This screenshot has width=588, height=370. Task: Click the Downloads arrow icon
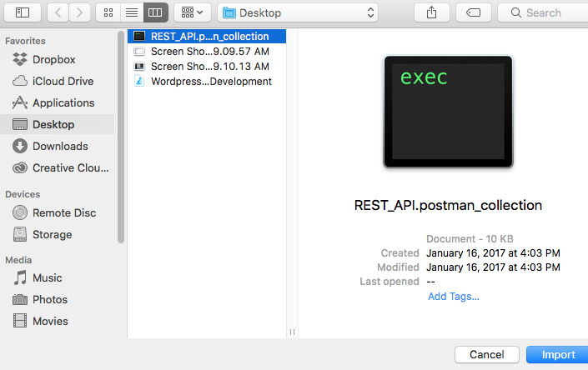(x=20, y=146)
